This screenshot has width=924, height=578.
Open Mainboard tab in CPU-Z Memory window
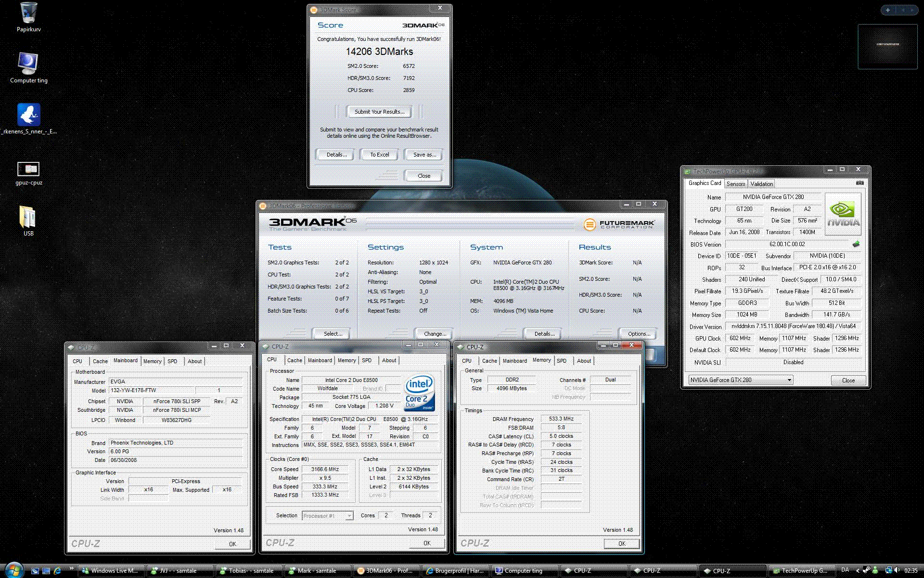[514, 361]
